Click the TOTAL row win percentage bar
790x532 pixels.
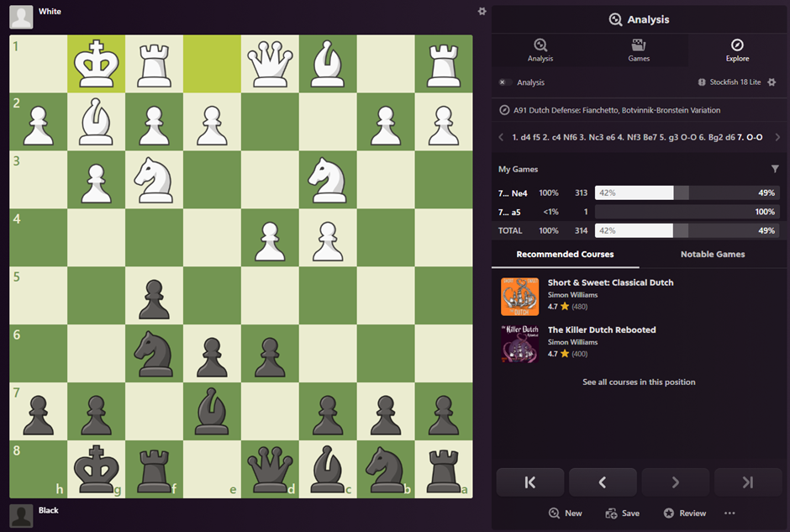coord(687,231)
